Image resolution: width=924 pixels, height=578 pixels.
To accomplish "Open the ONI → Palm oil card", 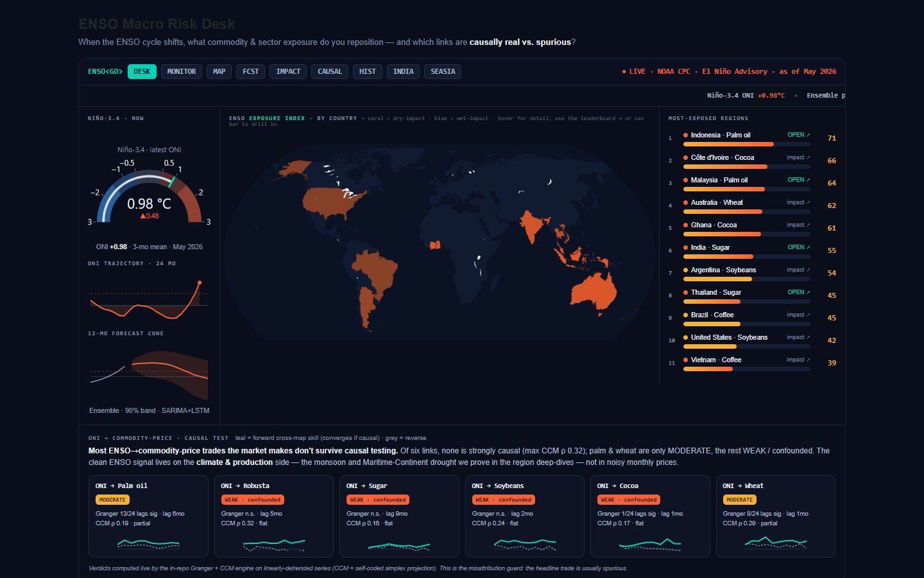I will coord(148,516).
